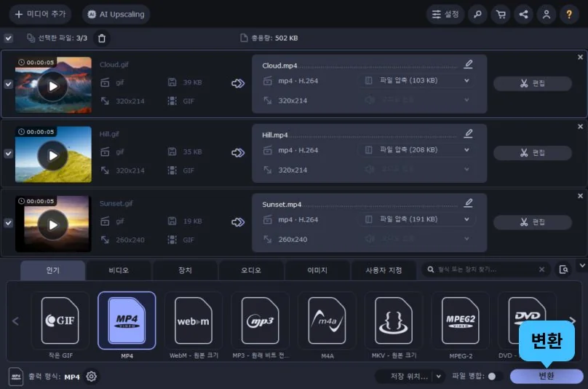588x389 pixels.
Task: Switch to the 사용자 지정 (Custom) tab
Action: [384, 270]
